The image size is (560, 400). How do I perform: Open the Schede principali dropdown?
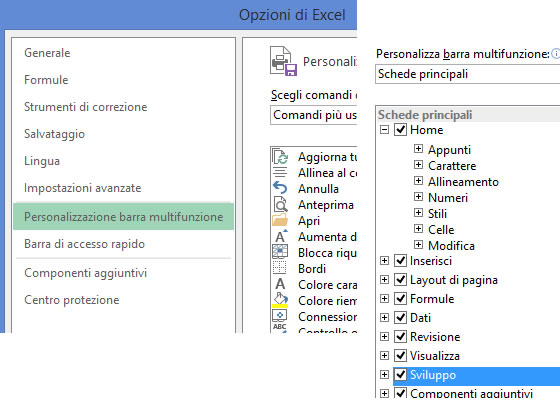coord(468,74)
